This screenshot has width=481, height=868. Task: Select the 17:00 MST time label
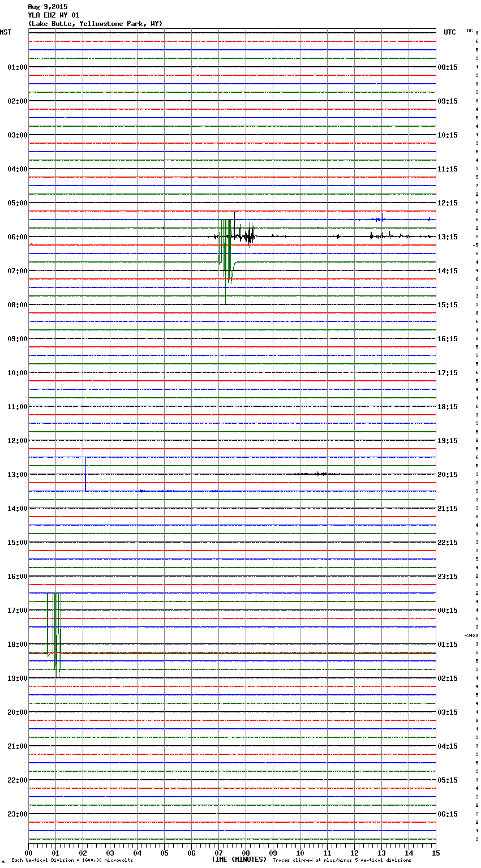coord(18,611)
